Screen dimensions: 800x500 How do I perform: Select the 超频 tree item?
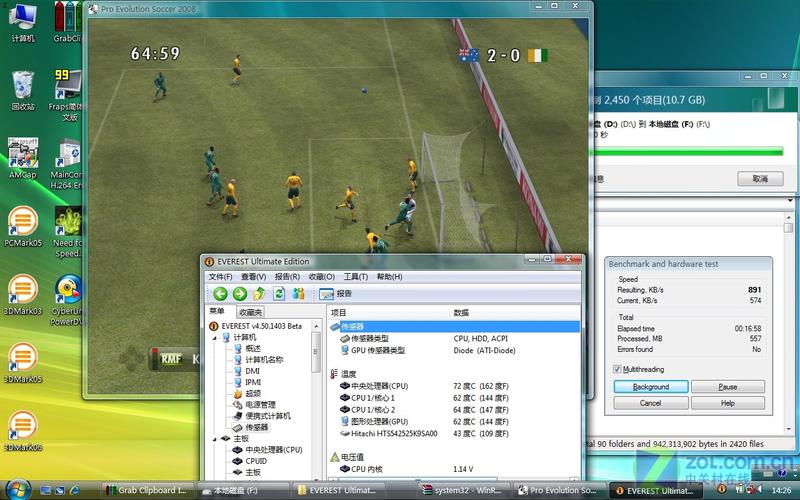[253, 393]
